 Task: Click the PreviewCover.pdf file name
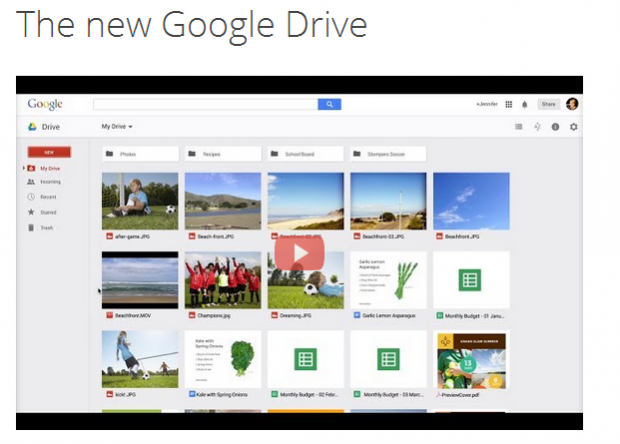460,395
